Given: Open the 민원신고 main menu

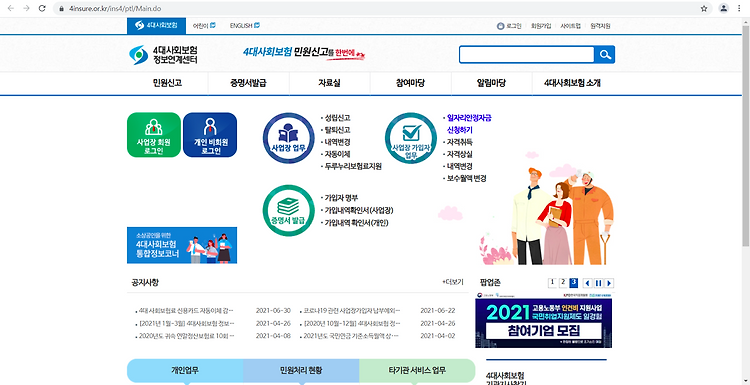Looking at the screenshot, I should 167,83.
